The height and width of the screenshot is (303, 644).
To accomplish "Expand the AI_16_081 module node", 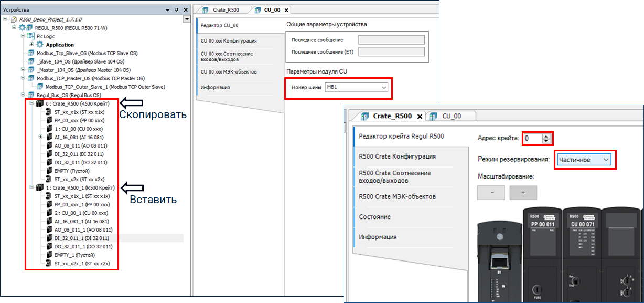I will pos(41,137).
